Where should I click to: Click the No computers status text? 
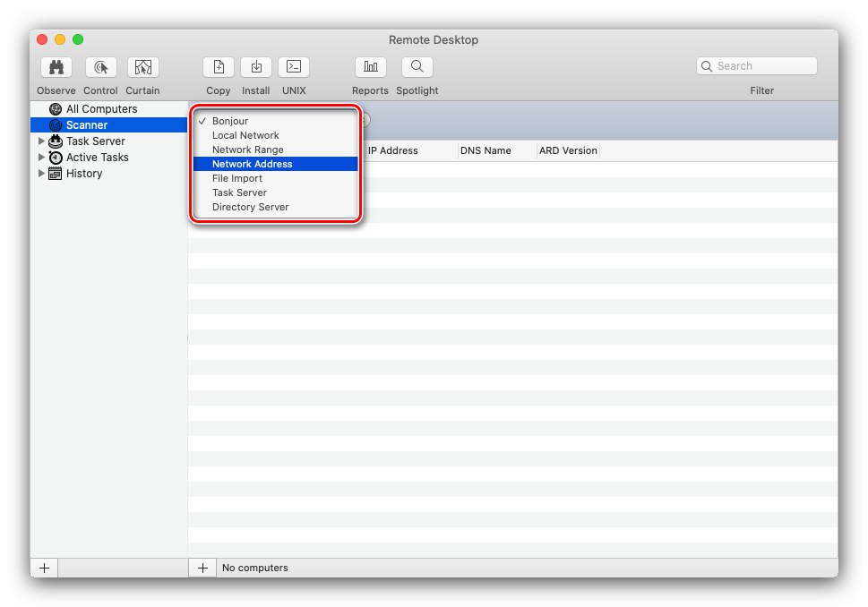pos(254,568)
